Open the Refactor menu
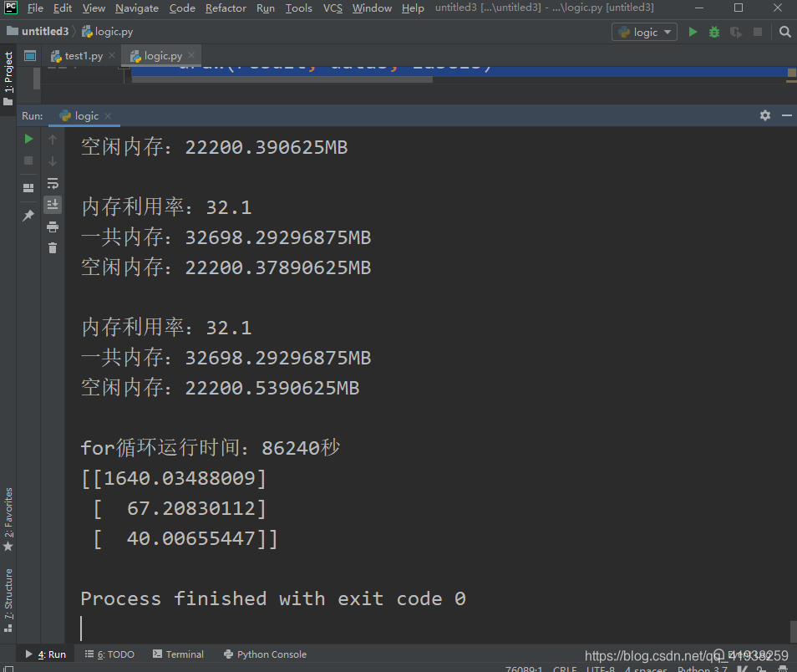Viewport: 797px width, 672px height. click(226, 8)
